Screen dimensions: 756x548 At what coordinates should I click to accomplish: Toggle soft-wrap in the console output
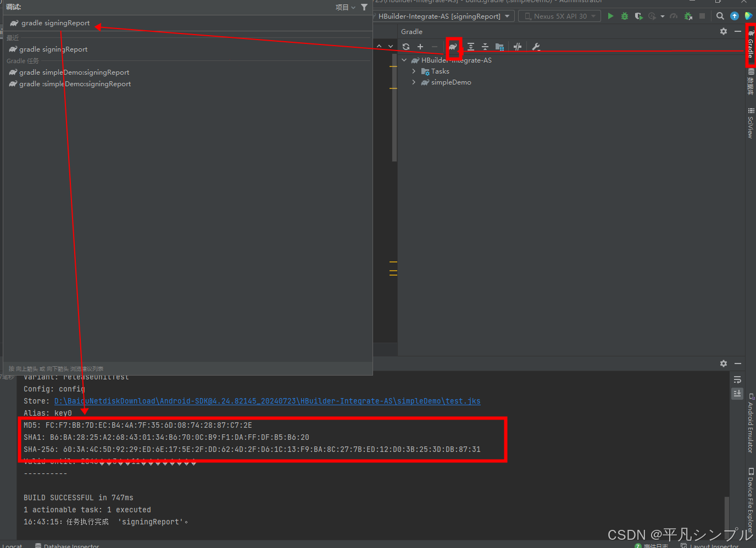point(737,379)
